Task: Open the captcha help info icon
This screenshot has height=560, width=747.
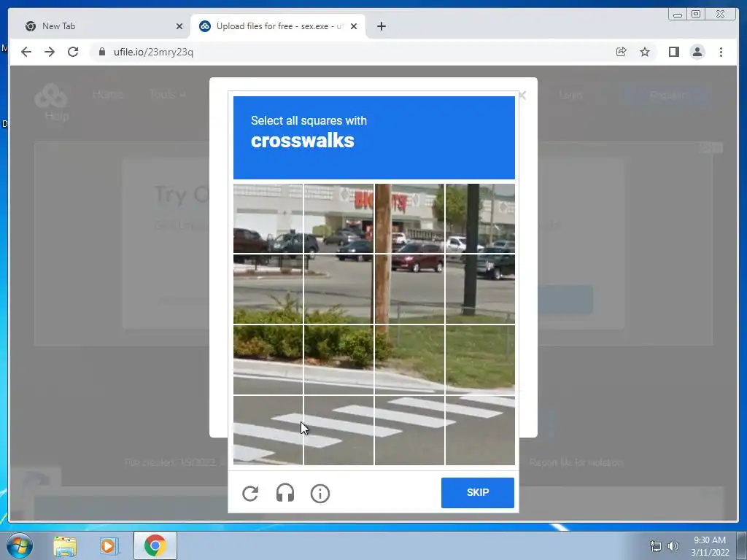Action: (320, 494)
